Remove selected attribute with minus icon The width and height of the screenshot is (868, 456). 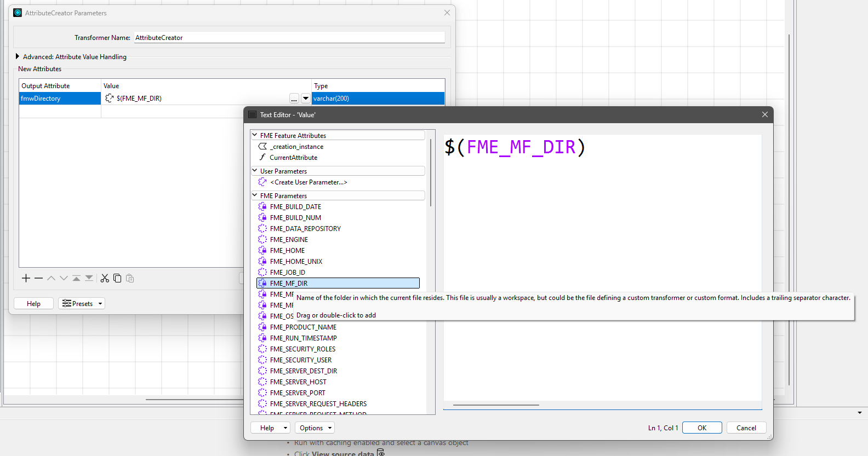(38, 278)
